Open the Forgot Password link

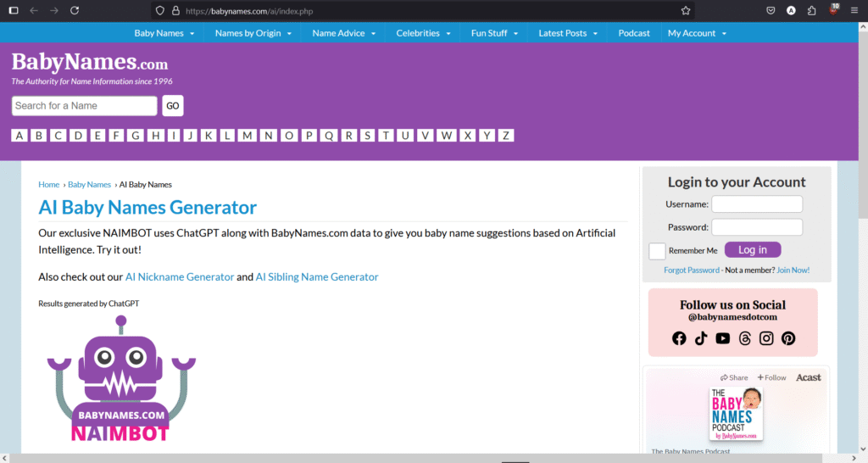coord(692,271)
